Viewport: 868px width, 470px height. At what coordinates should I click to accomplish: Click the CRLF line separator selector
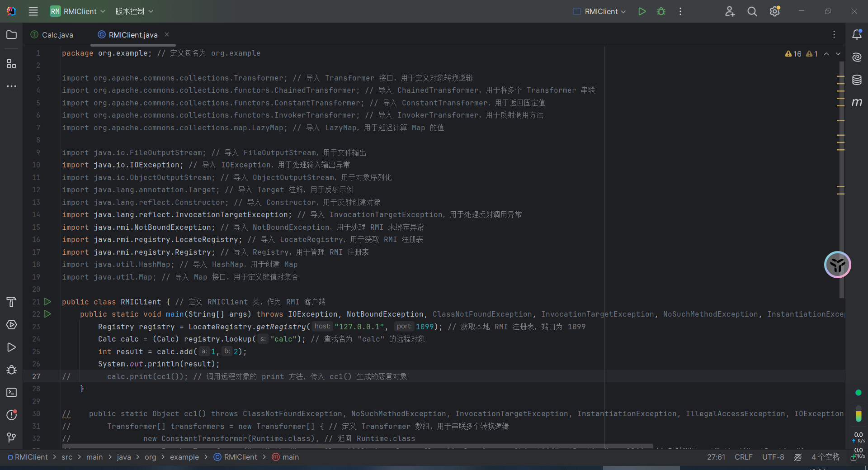[743, 457]
